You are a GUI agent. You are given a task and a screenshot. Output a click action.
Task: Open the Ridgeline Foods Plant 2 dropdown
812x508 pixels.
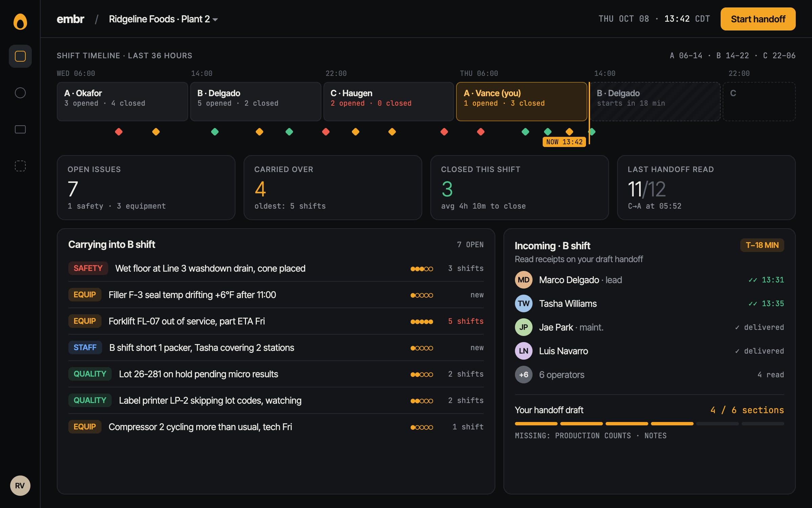pos(163,19)
